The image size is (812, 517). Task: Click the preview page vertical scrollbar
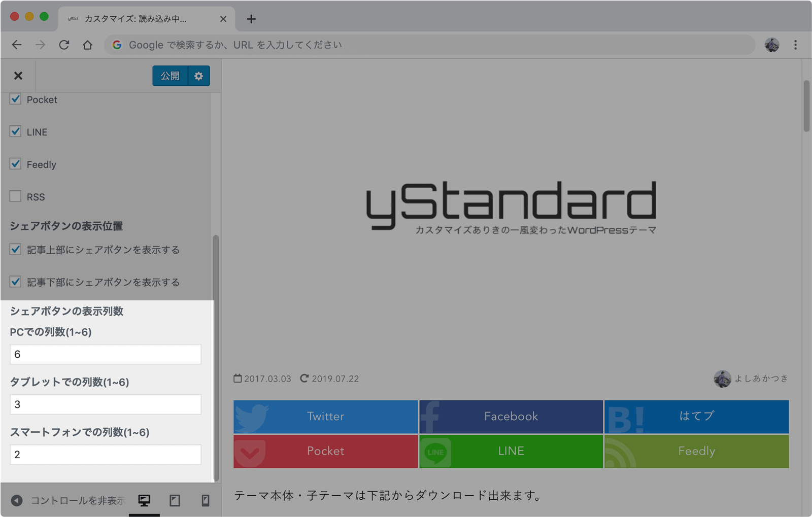coord(806,106)
